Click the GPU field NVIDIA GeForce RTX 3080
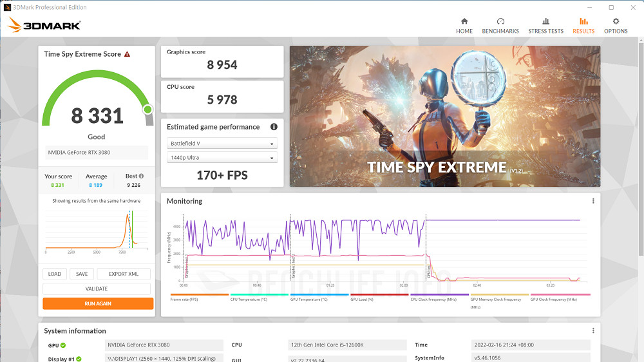The image size is (644, 362). [x=164, y=345]
